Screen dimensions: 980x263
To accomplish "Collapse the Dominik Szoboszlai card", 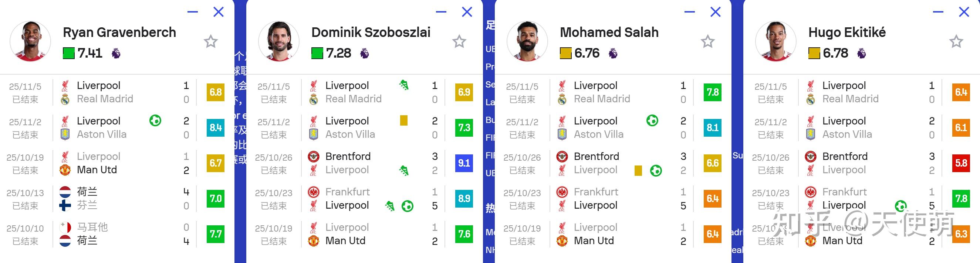I will click(441, 12).
